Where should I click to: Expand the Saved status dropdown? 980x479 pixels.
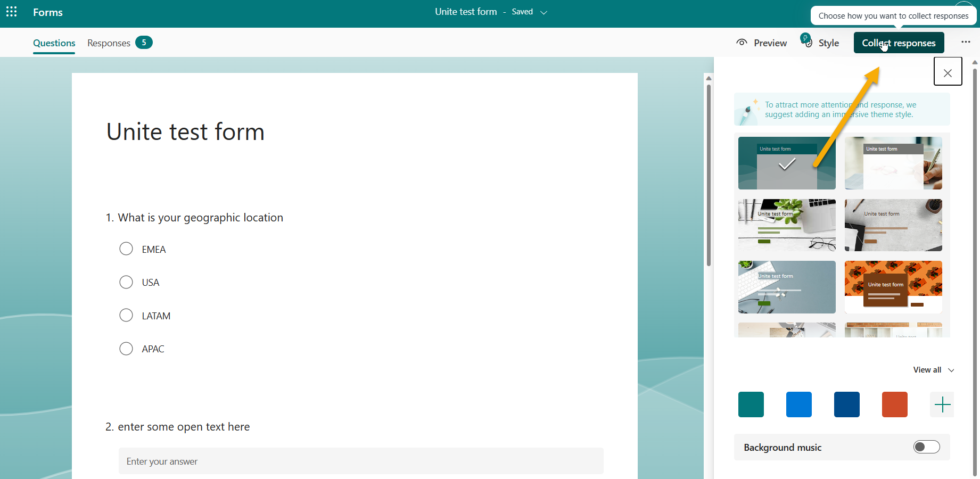tap(544, 12)
